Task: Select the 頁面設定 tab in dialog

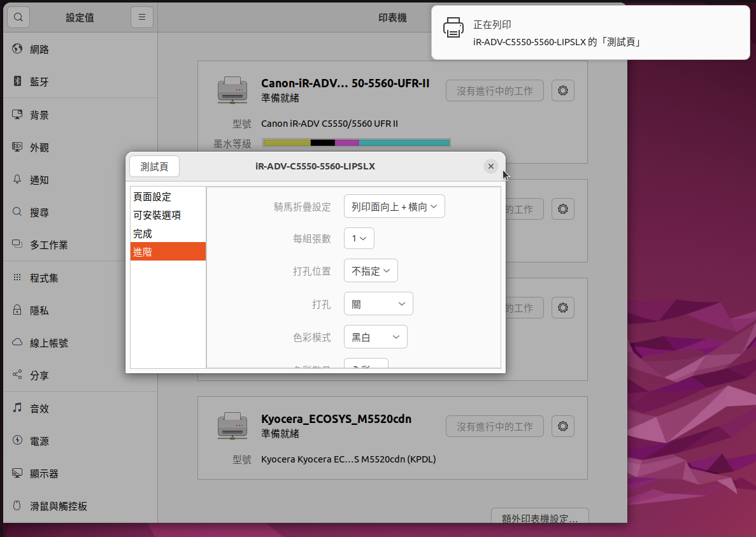Action: click(168, 197)
